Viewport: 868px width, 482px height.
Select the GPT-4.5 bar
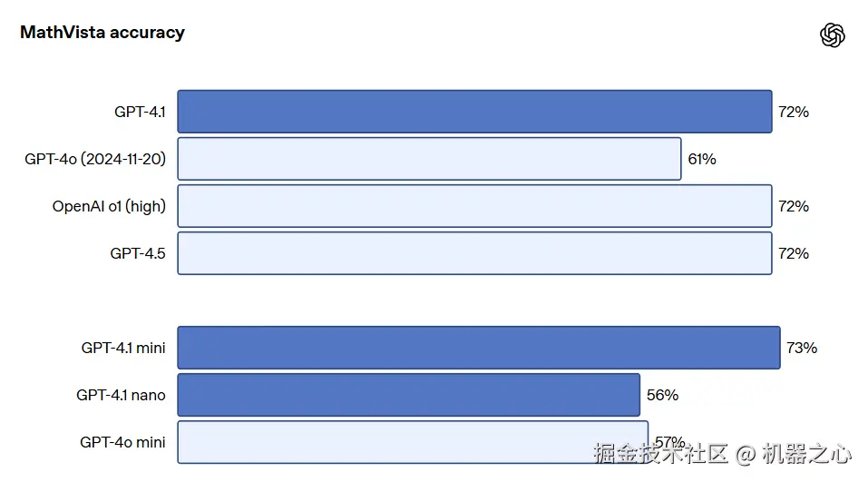point(474,253)
